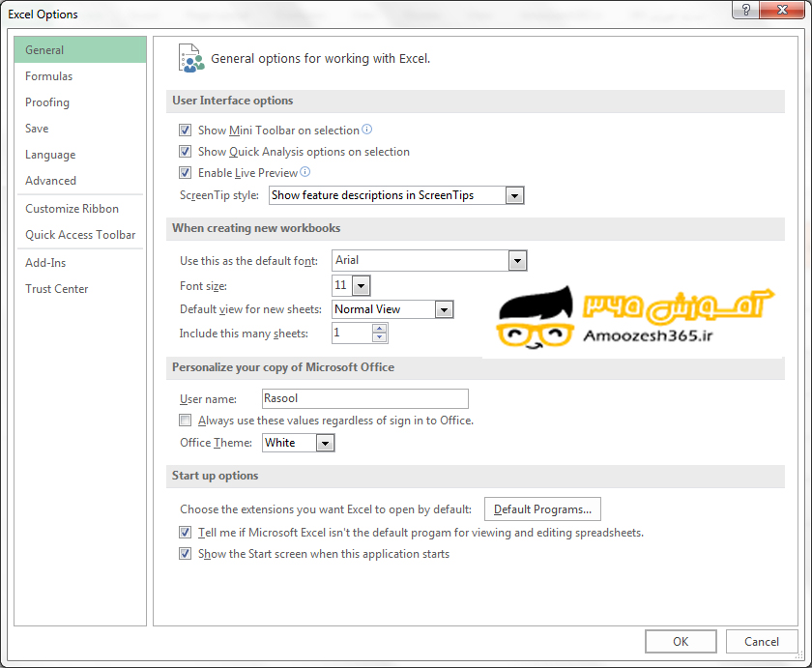Enable Always use these values checkbox
The width and height of the screenshot is (812, 668).
(186, 421)
